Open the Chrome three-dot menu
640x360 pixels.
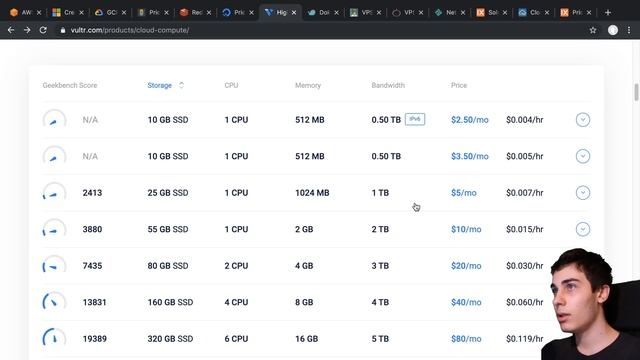coord(629,30)
